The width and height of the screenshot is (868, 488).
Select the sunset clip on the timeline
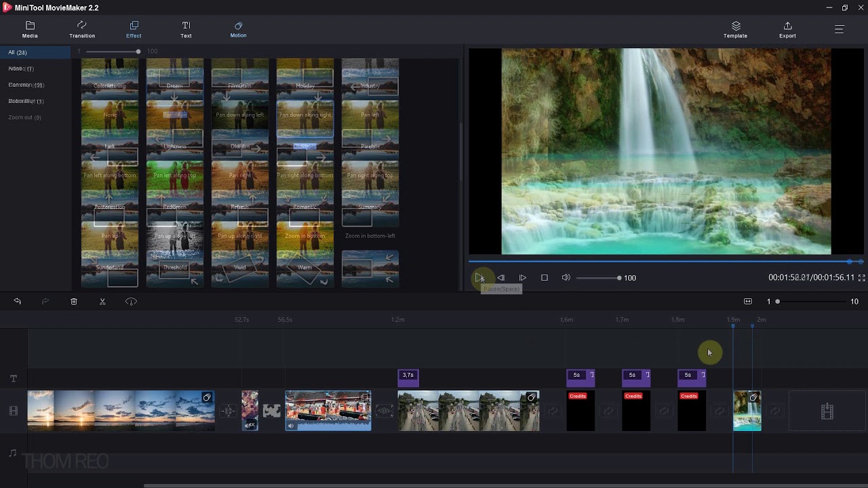[121, 411]
